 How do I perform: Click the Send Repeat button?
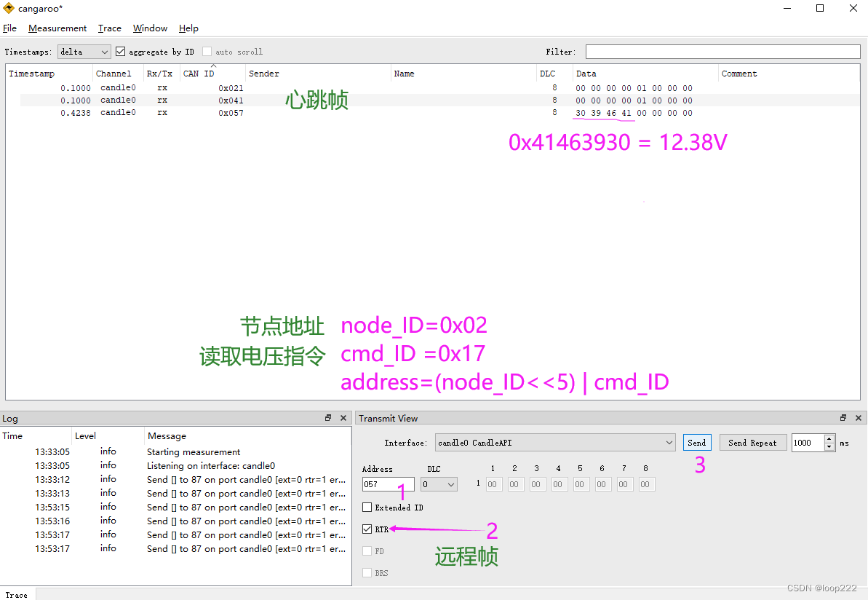(x=752, y=442)
